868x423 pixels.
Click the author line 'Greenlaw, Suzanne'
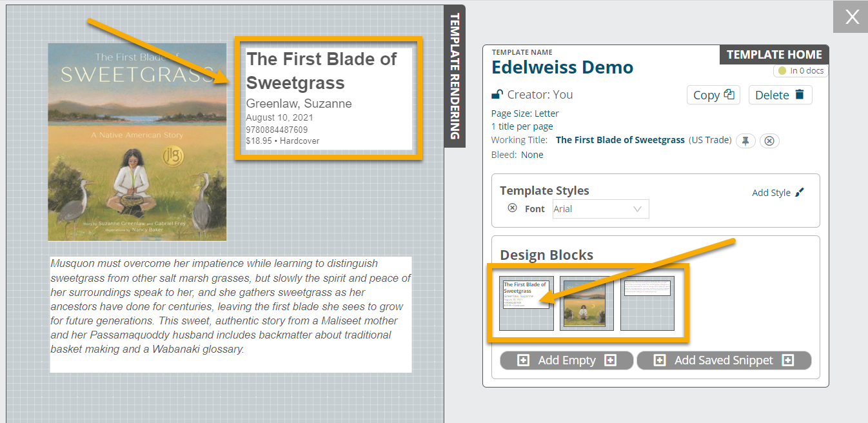pyautogui.click(x=299, y=104)
